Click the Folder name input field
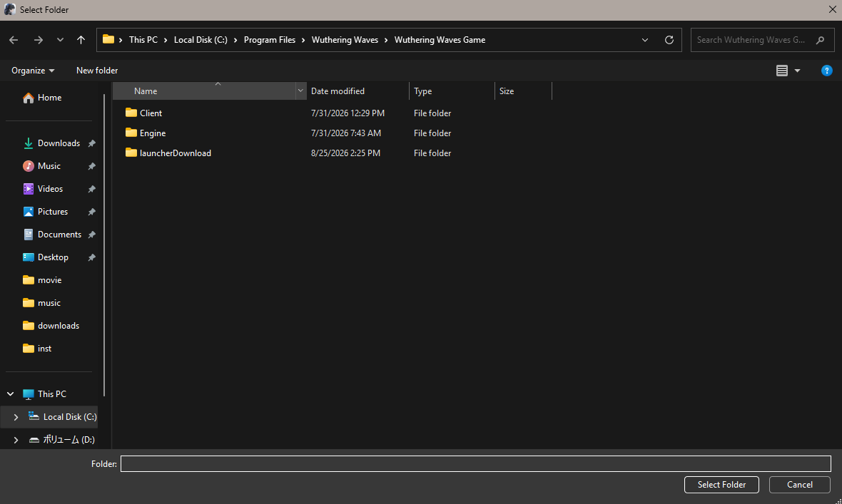Image resolution: width=842 pixels, height=504 pixels. point(476,464)
